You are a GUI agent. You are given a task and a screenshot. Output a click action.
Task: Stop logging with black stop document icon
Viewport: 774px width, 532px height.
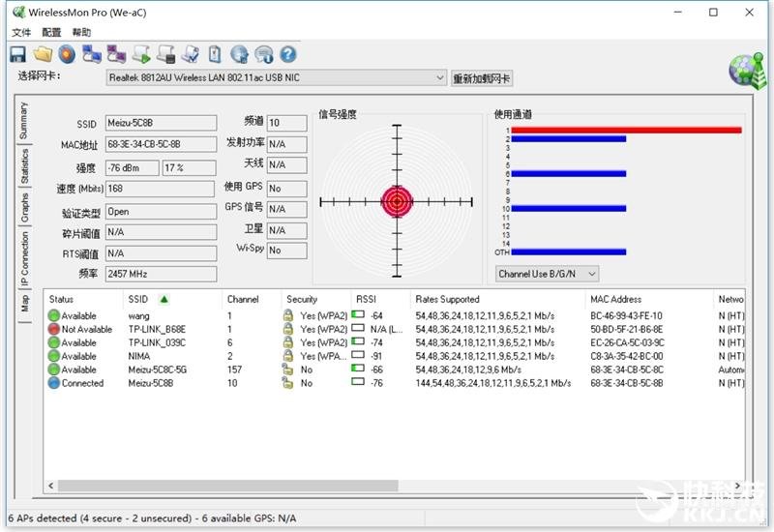pos(165,54)
